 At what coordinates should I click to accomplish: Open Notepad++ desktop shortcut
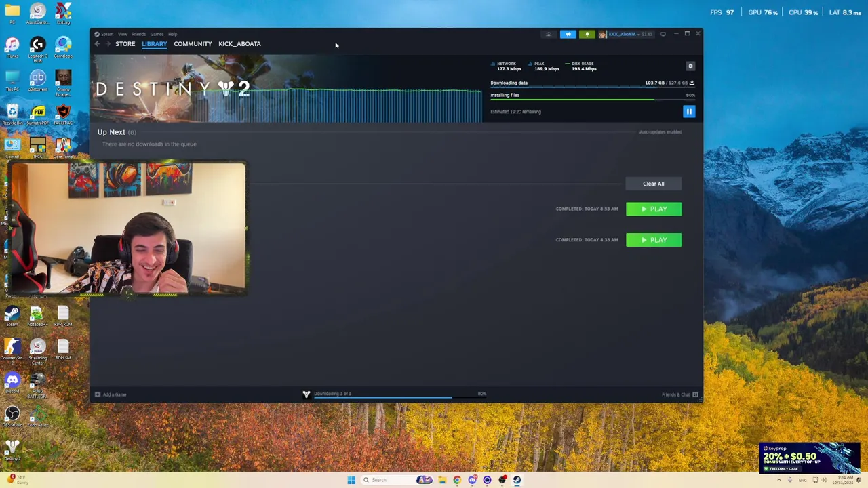pyautogui.click(x=37, y=317)
